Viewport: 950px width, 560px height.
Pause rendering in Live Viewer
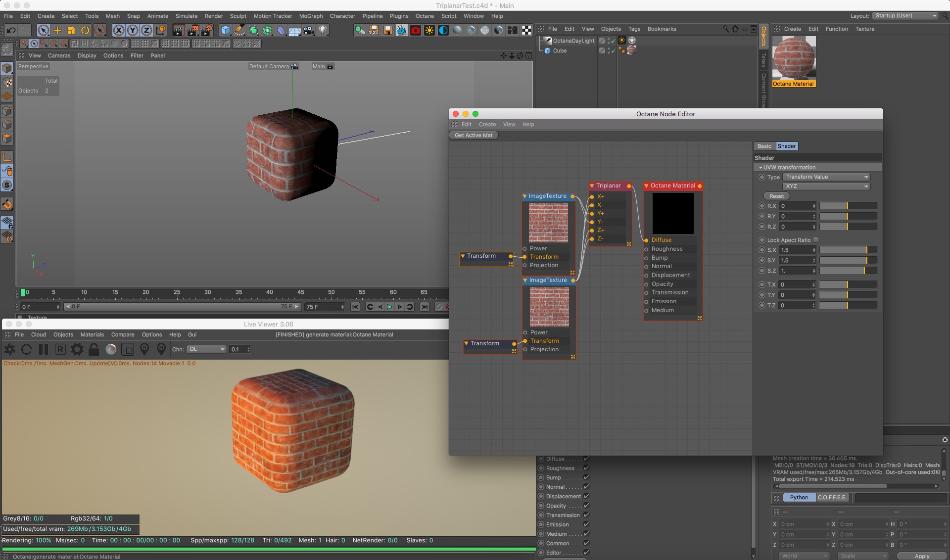coord(44,350)
